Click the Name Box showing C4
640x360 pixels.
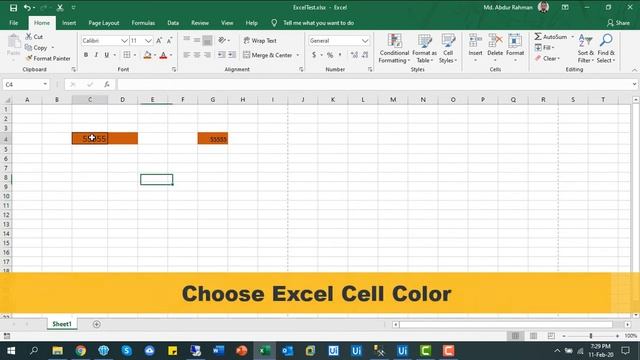click(x=26, y=84)
